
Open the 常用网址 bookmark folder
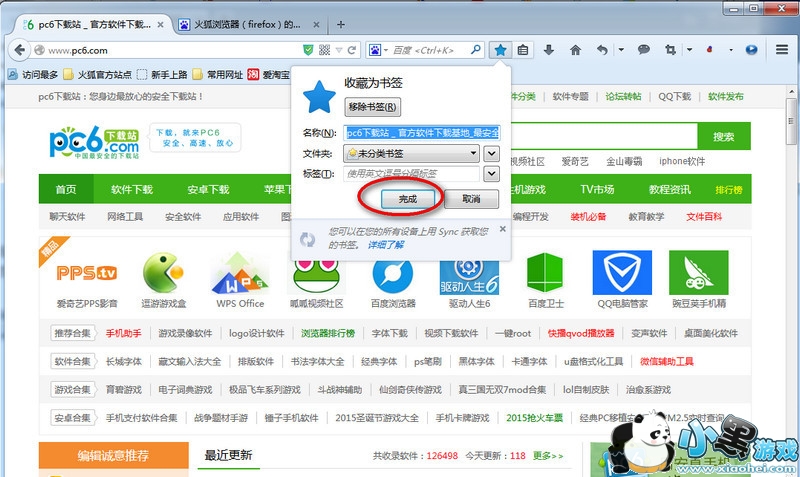tap(218, 75)
